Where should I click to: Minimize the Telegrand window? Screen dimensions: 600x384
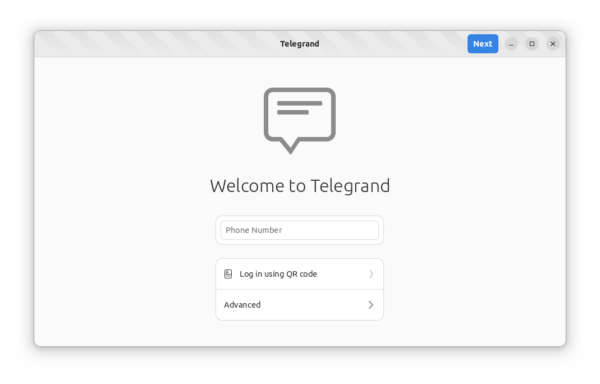(511, 44)
